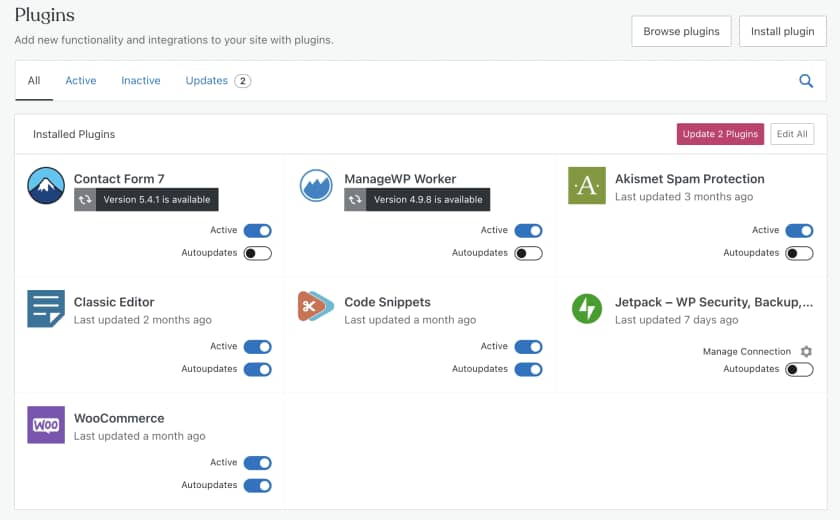
Task: Click the Edit All button
Action: pos(792,134)
